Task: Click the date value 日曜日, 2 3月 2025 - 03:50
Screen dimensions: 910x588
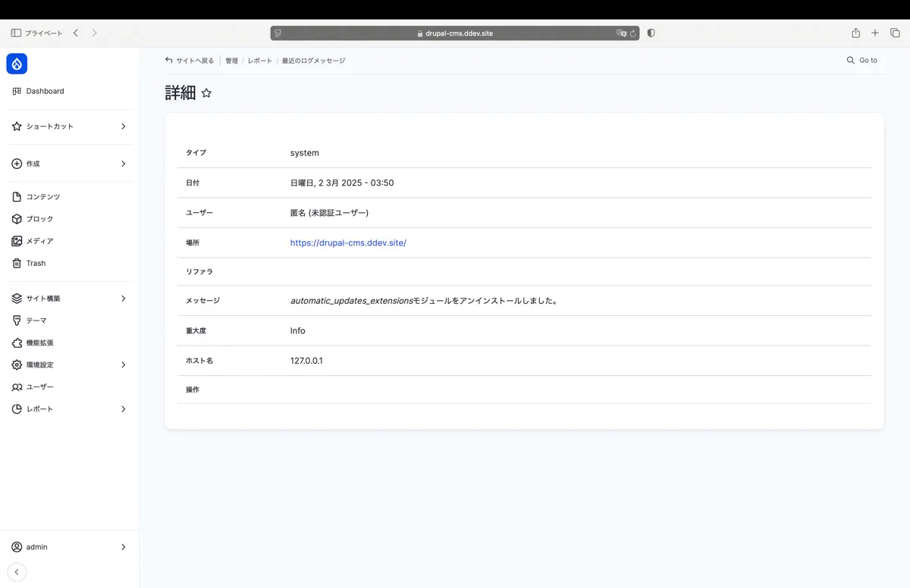Action: pos(342,183)
